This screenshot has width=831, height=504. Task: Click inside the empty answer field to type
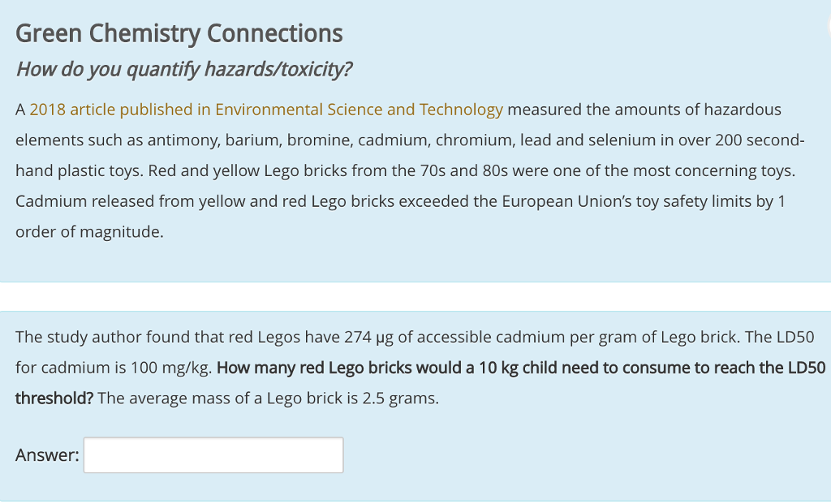pyautogui.click(x=213, y=454)
